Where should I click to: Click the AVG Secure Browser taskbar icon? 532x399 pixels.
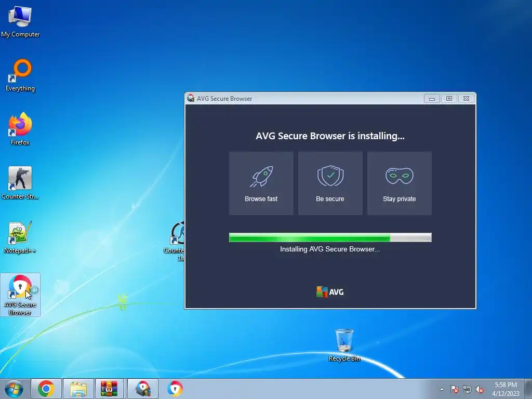pyautogui.click(x=175, y=389)
